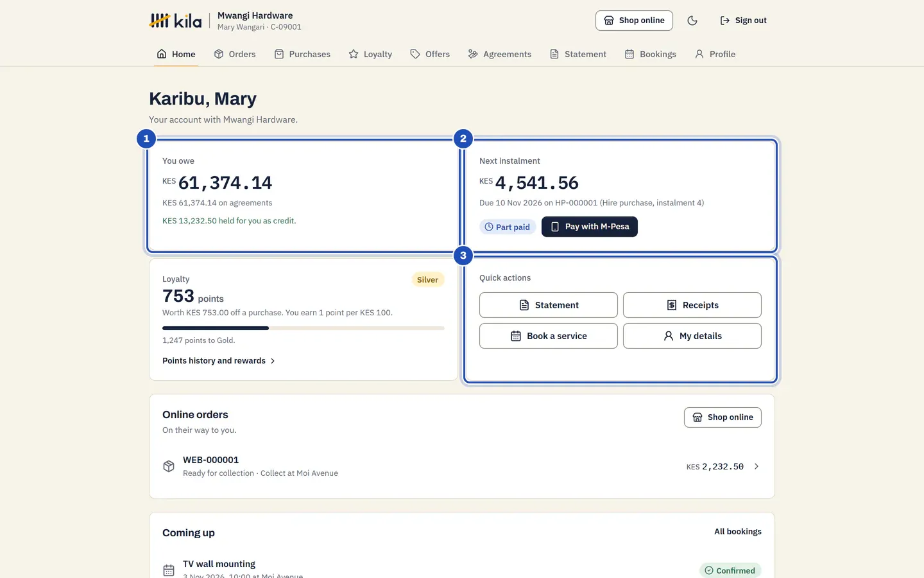Pay with M-Pesa
This screenshot has height=578, width=924.
590,227
